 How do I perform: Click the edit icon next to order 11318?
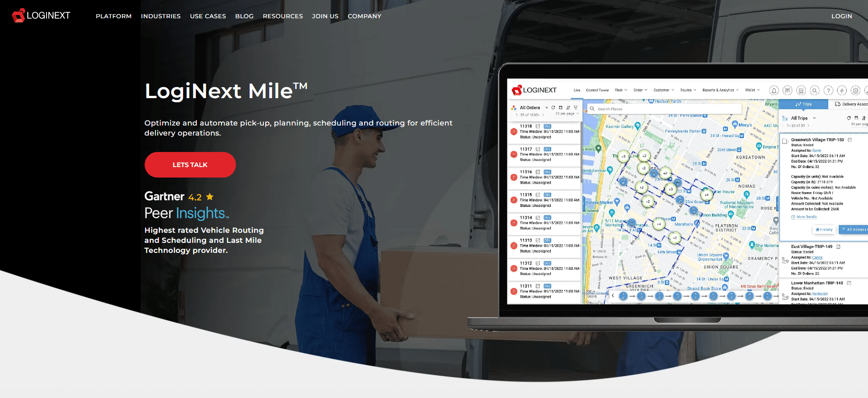tap(538, 126)
